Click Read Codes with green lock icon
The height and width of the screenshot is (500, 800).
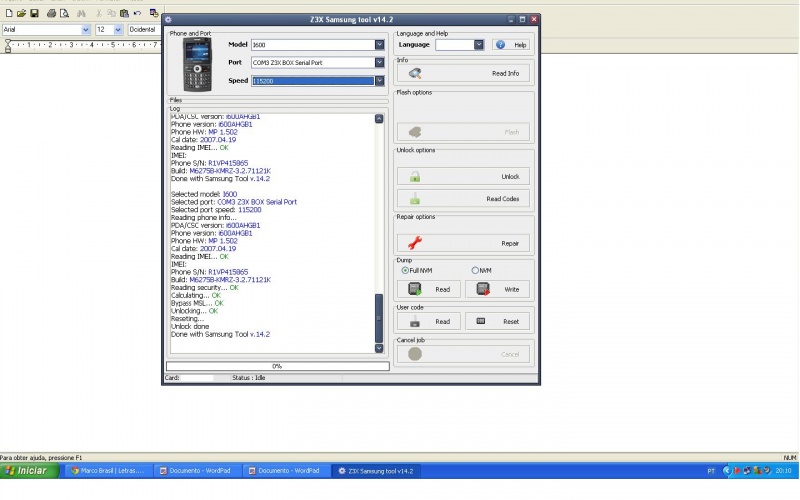point(463,198)
